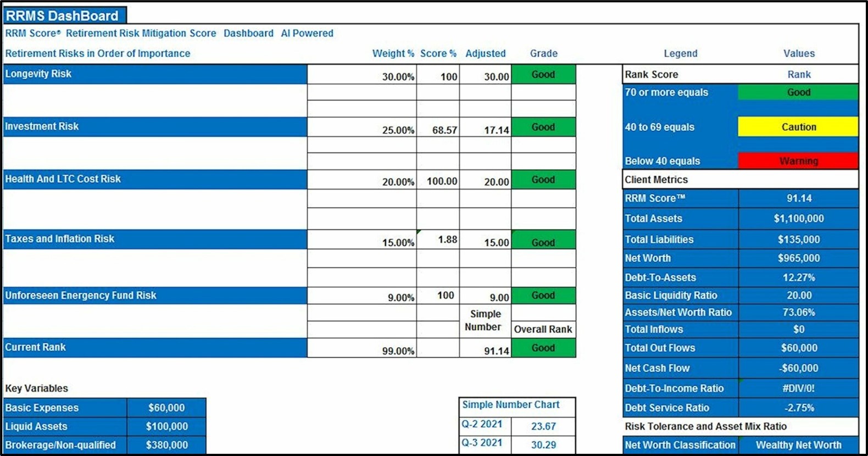Select the Debt Service Ratio value -2.75%

799,408
